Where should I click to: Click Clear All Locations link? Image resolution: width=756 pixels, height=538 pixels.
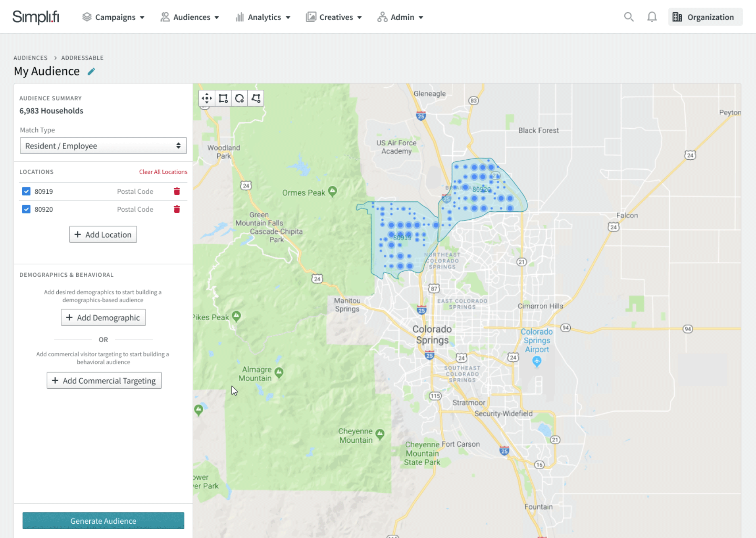point(163,172)
